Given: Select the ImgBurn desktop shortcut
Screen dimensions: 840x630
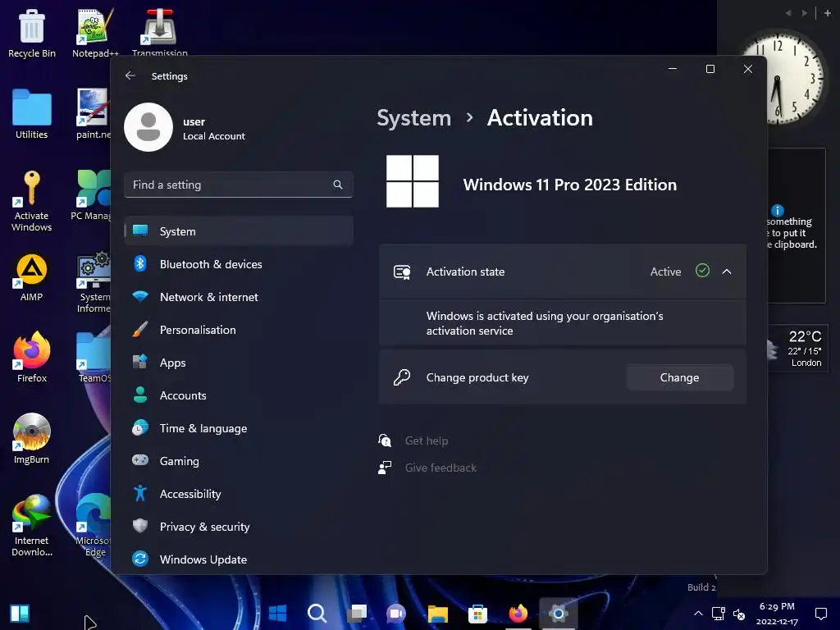Looking at the screenshot, I should [32, 440].
